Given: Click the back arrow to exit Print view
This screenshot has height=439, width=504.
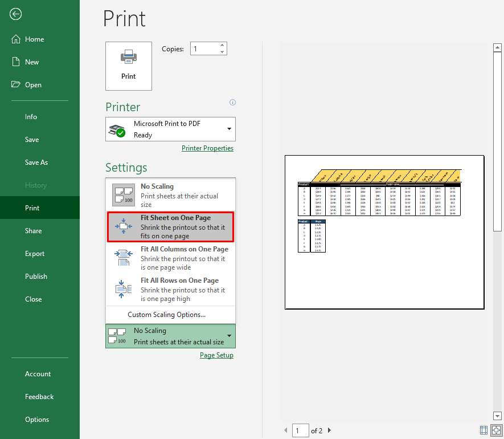Looking at the screenshot, I should [x=15, y=14].
